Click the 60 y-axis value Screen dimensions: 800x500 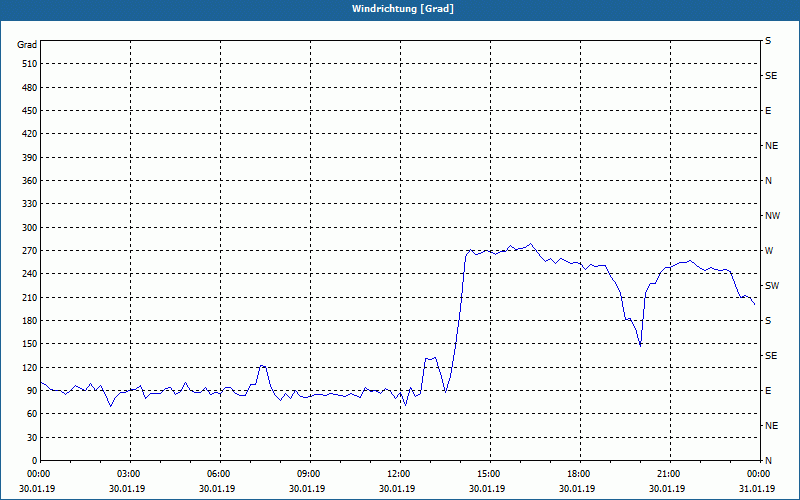[32, 414]
